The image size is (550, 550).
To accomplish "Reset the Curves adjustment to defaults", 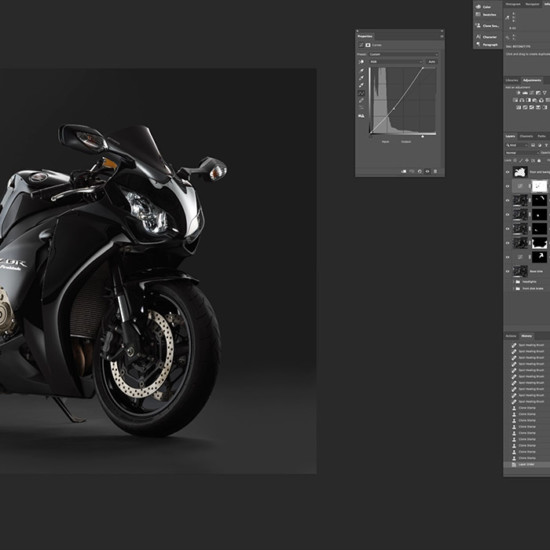I will 420,172.
